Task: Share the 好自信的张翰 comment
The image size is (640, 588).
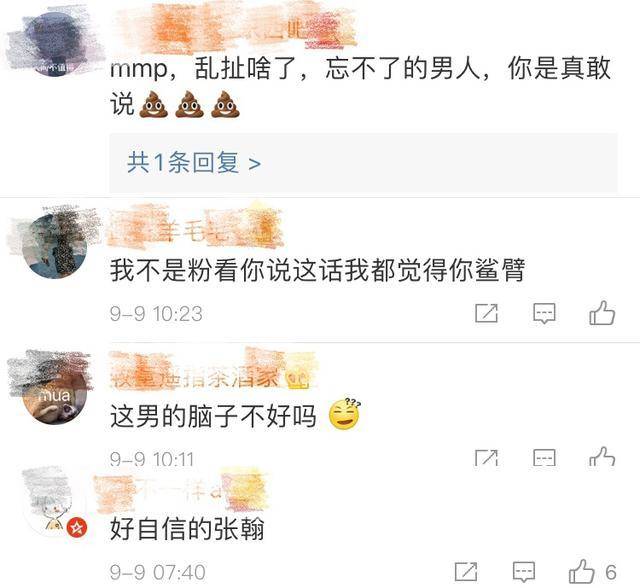Action: [x=466, y=571]
